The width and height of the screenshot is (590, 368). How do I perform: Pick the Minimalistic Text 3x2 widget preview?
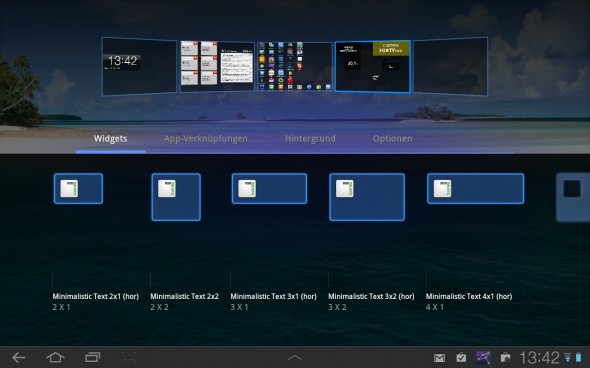367,197
